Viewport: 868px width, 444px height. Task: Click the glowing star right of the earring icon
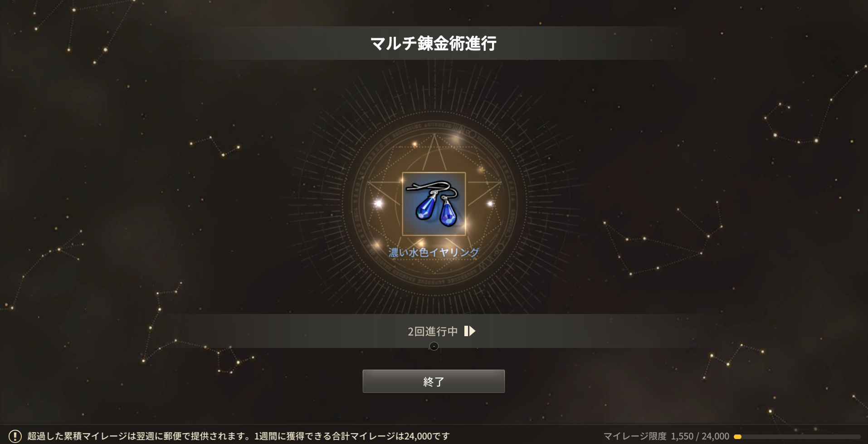490,203
